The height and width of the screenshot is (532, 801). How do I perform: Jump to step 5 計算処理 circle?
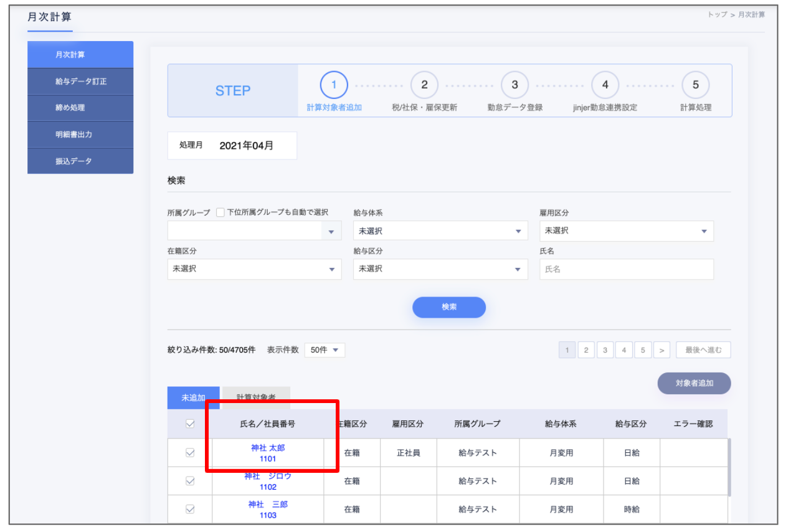pos(695,85)
